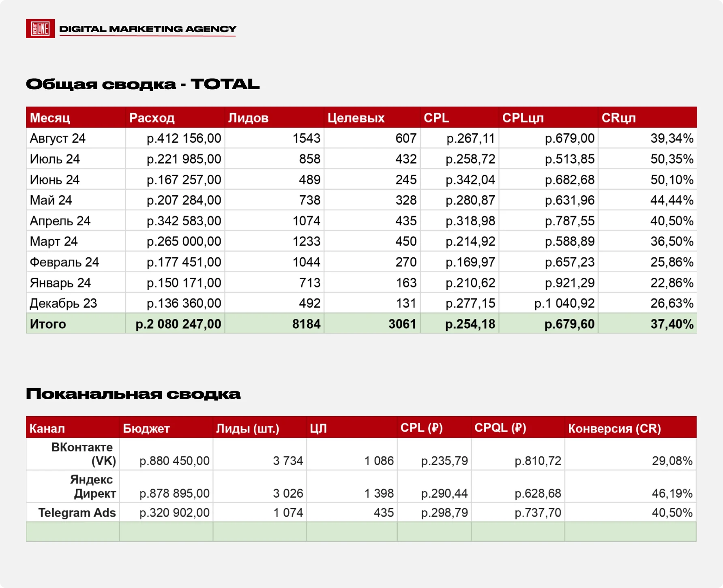Select the empty green totals cell under Канал
This screenshot has height=588, width=723.
pos(73,532)
